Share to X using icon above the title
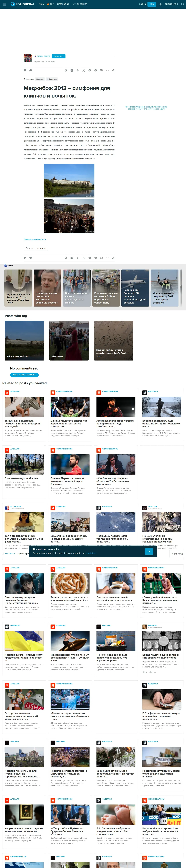Viewport: 186px width, 868px height. [x=84, y=70]
